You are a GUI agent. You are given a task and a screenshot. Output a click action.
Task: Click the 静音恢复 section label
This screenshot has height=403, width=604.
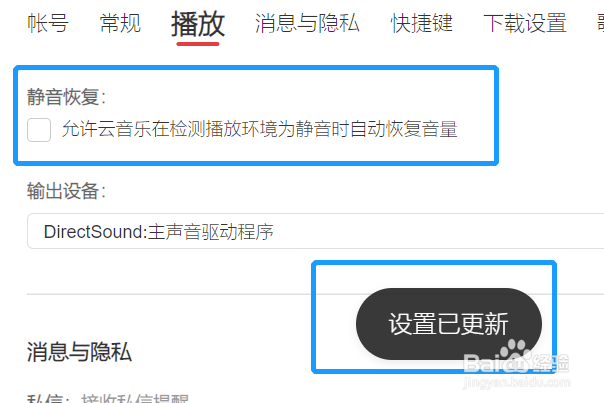click(x=66, y=97)
